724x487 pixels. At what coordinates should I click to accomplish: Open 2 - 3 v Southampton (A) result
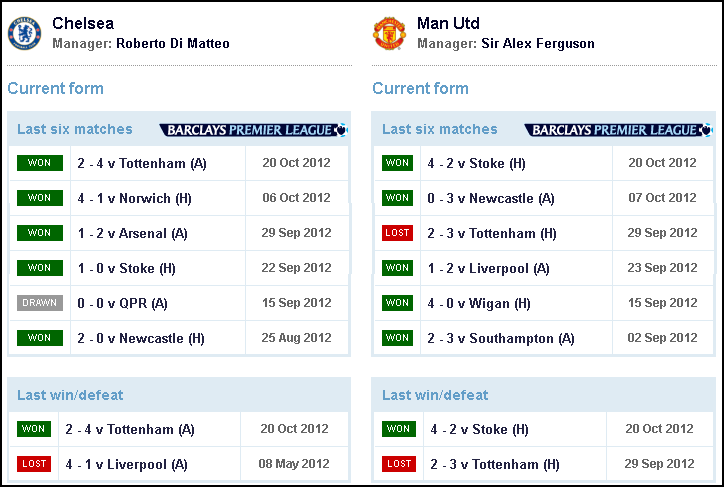pos(501,339)
